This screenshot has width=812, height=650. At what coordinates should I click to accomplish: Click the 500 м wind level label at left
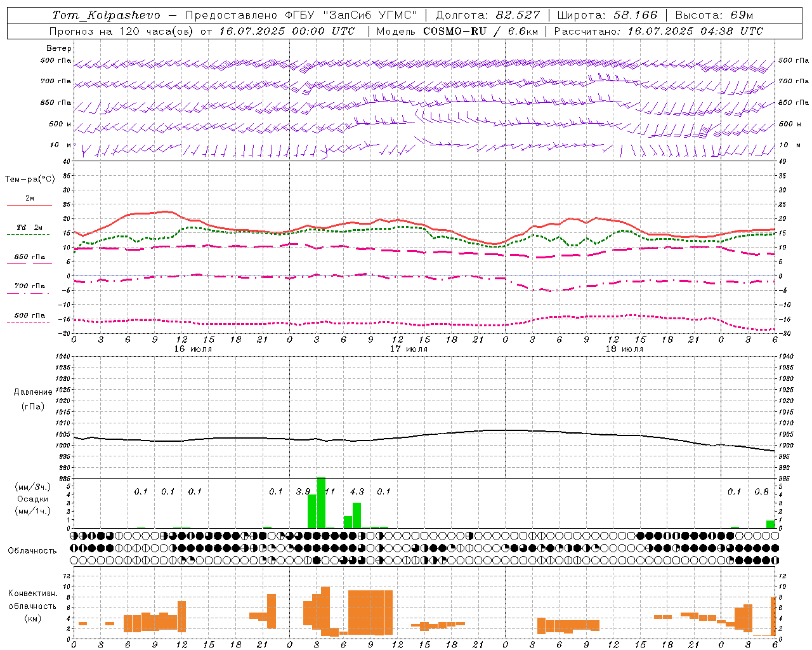pos(60,124)
